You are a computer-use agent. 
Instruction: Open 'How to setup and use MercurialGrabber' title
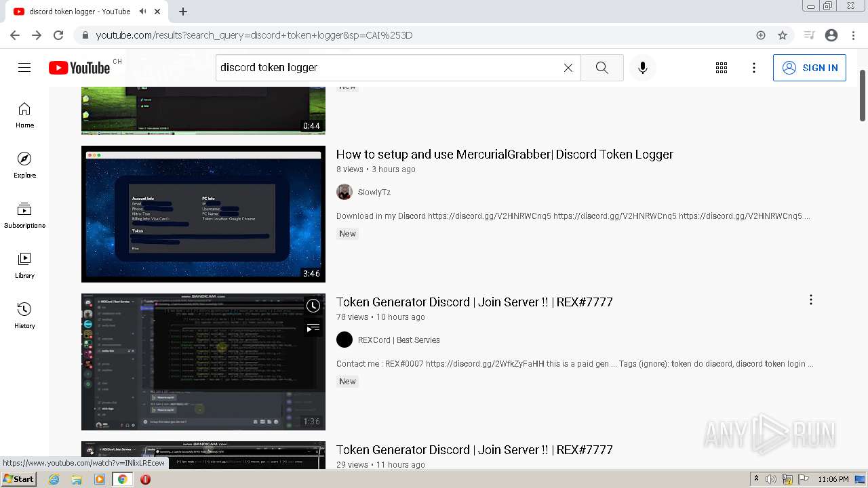pos(505,155)
